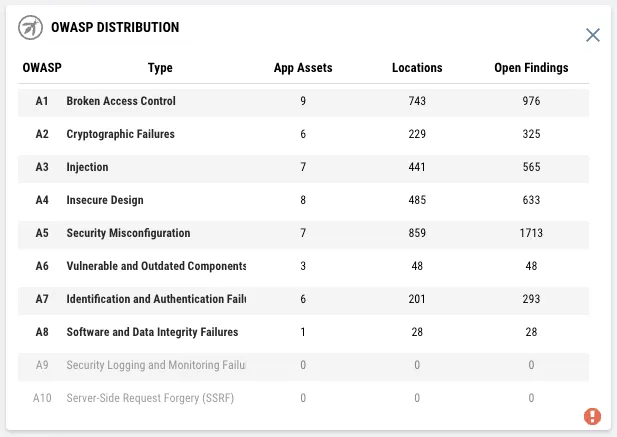Click the A9 code label
The width and height of the screenshot is (617, 437).
point(42,365)
